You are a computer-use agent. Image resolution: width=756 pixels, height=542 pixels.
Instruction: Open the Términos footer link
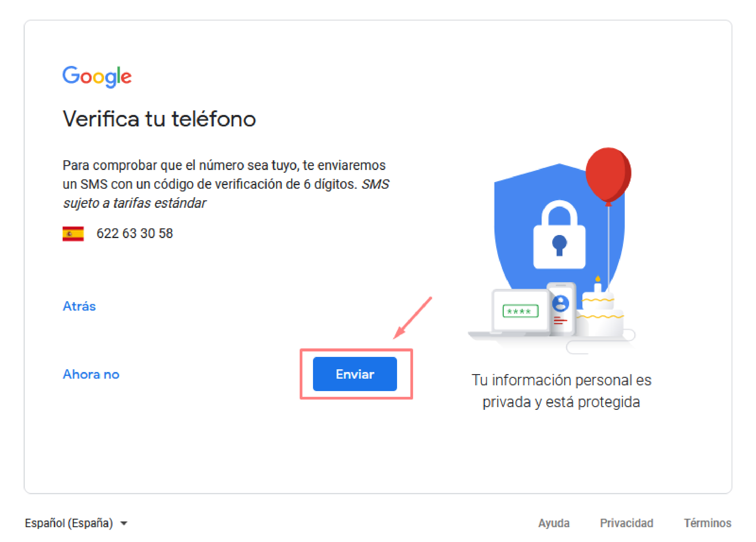tap(708, 523)
